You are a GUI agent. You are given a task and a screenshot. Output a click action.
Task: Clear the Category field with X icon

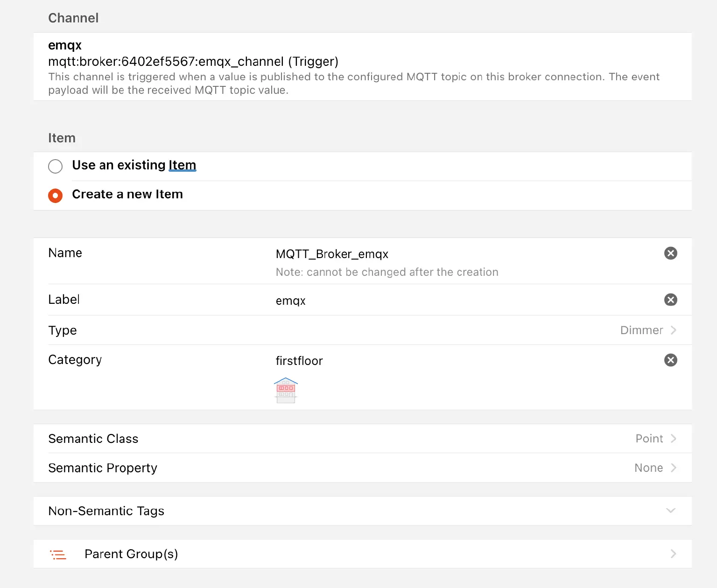coord(670,360)
